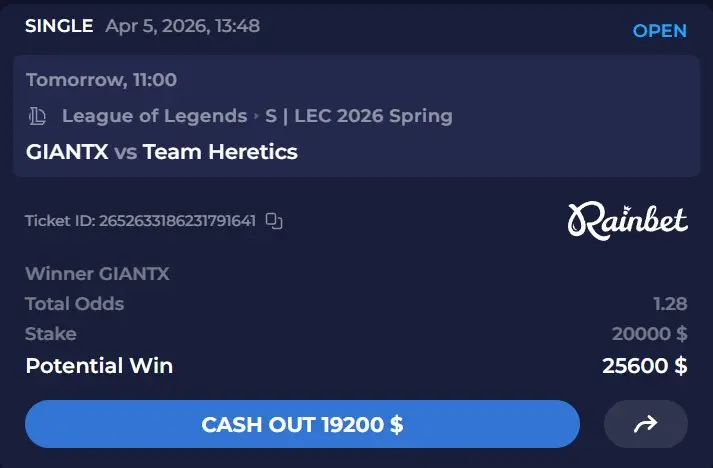Copy the ticket ID with the copy icon
The height and width of the screenshot is (468, 713).
coord(274,221)
